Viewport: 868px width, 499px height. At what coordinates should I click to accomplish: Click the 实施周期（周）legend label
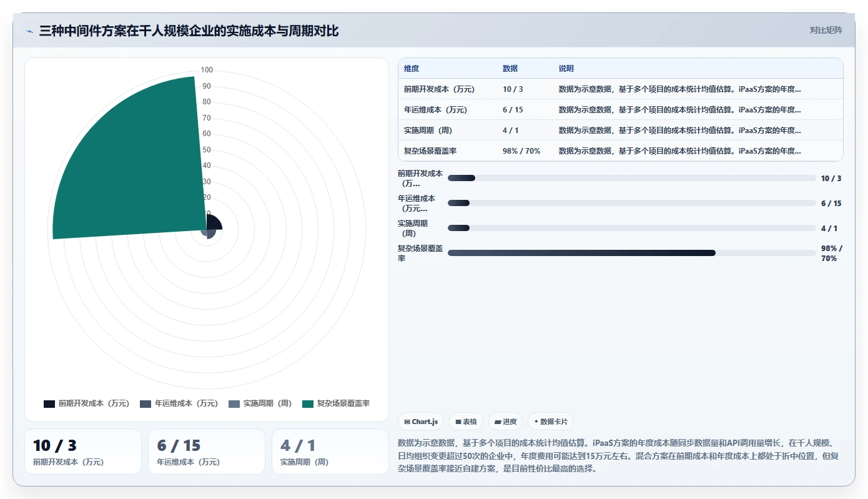click(267, 403)
